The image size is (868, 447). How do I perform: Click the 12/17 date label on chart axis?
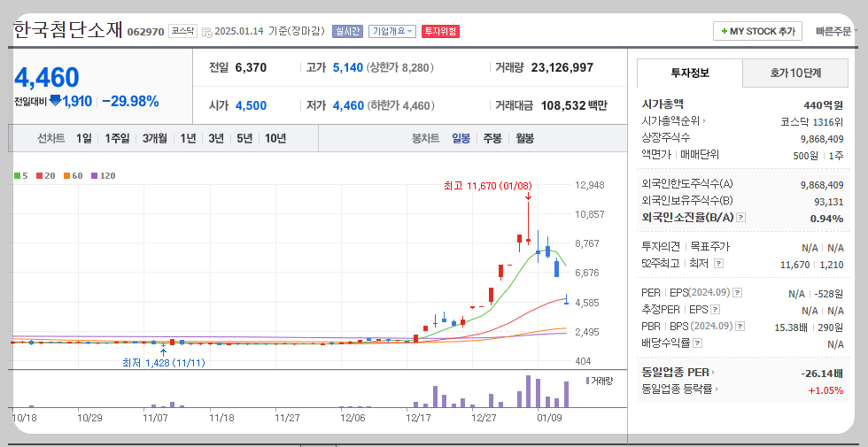pyautogui.click(x=418, y=418)
